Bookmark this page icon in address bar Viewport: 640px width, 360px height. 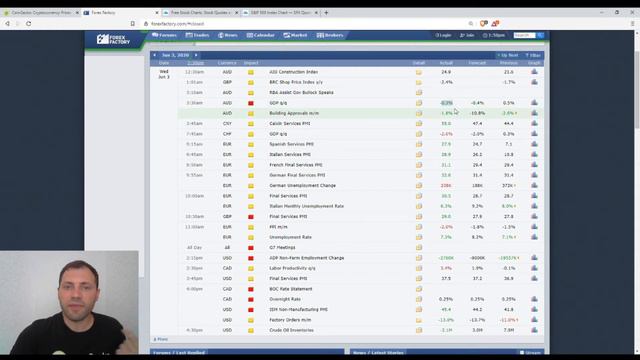pyautogui.click(x=133, y=24)
